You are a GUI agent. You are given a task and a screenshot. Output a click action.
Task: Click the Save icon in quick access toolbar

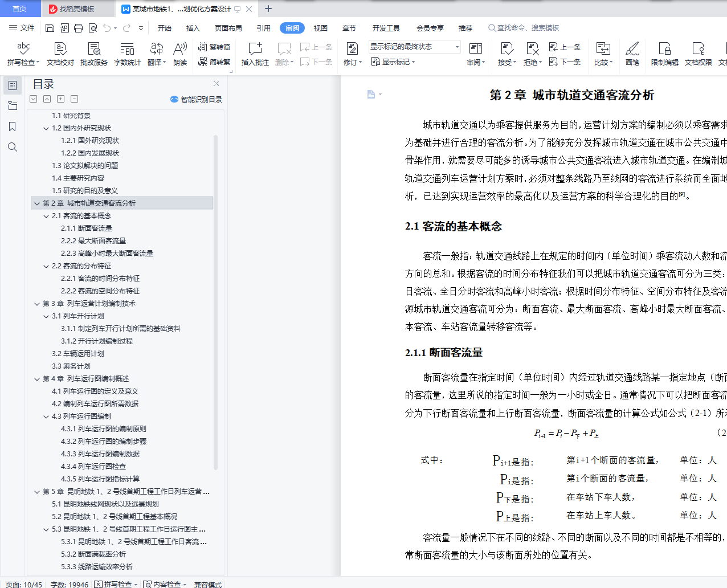click(x=50, y=28)
